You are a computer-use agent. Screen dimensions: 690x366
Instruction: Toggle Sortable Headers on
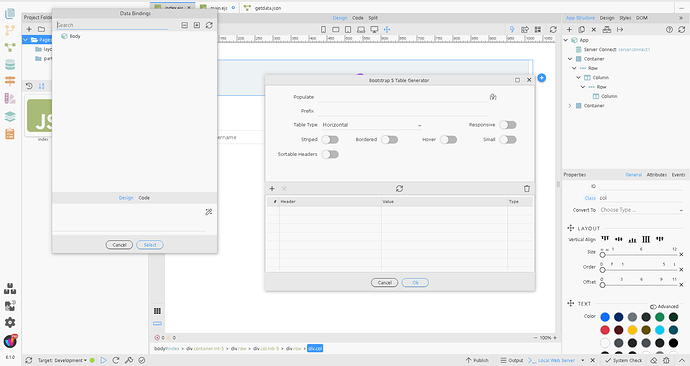[330, 154]
